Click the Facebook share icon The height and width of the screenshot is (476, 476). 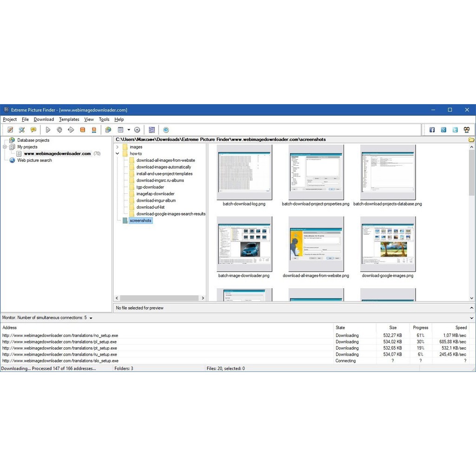pyautogui.click(x=432, y=130)
